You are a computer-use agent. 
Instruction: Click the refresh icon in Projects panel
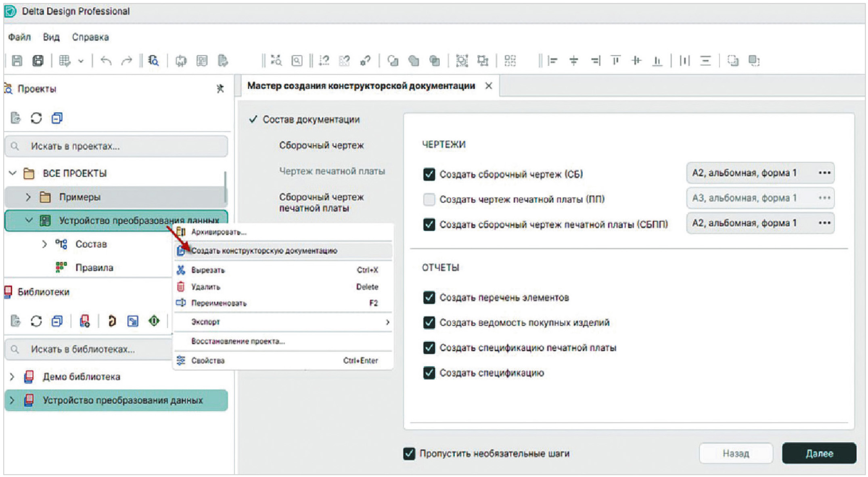pos(36,118)
